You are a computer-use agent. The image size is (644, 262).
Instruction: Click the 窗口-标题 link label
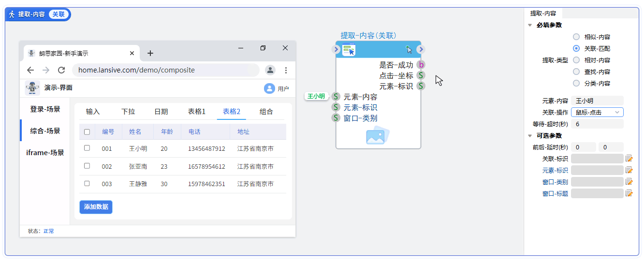[x=555, y=193]
